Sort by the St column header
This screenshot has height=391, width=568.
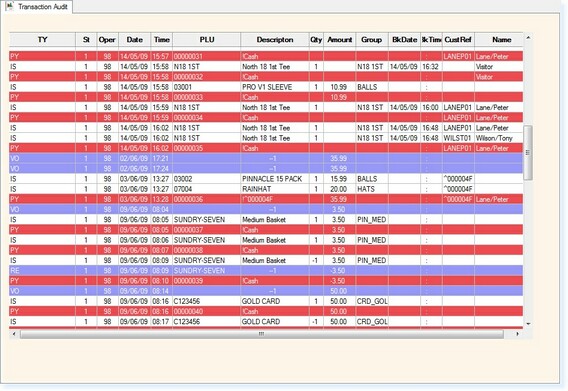pos(86,39)
